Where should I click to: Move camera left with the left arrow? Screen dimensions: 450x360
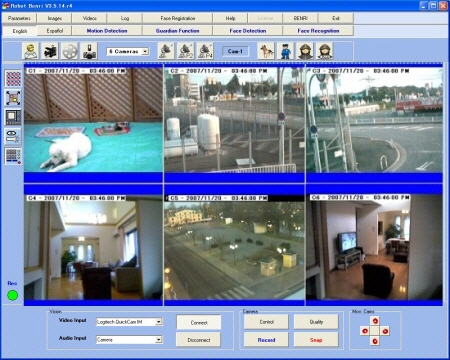(365, 331)
